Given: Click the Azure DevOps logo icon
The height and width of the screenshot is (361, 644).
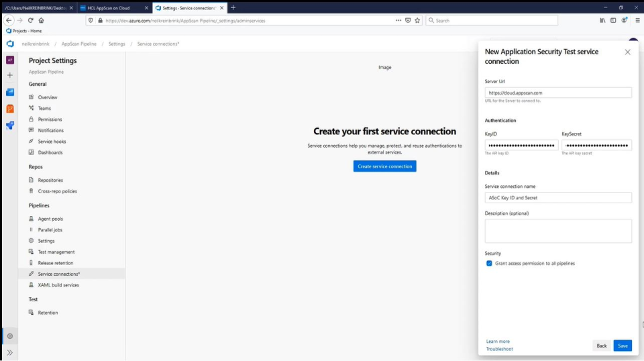Looking at the screenshot, I should 10,44.
